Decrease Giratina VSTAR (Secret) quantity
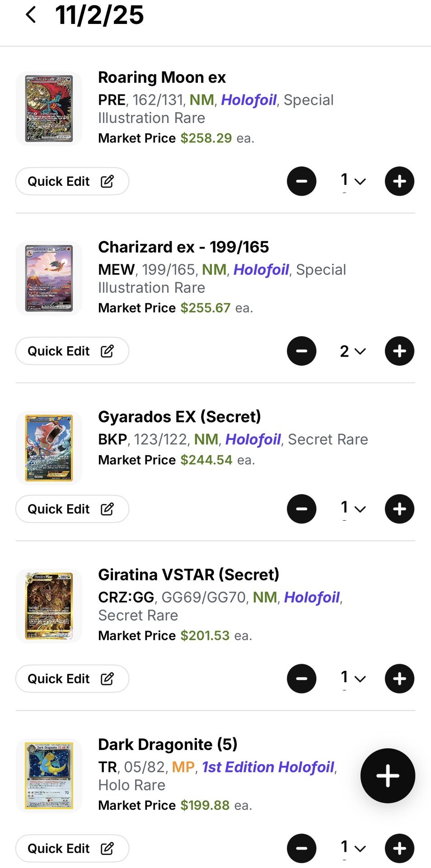431x868 pixels. click(301, 679)
